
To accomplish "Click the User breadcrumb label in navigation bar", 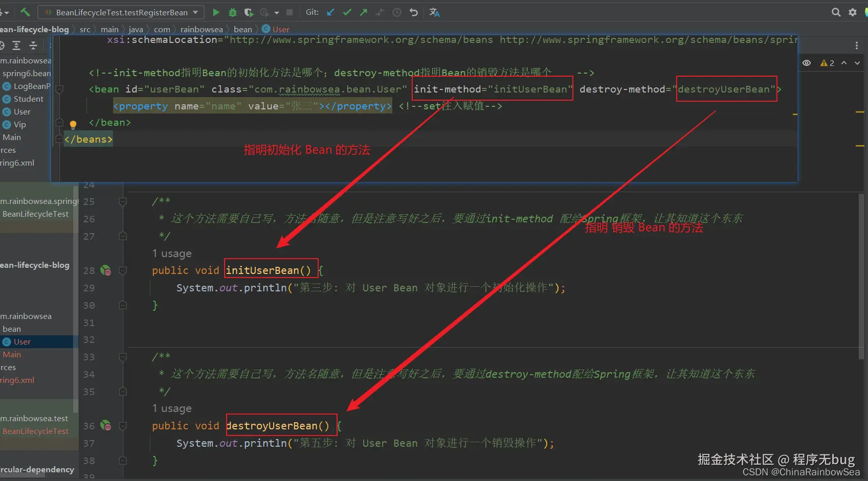I will (x=281, y=29).
